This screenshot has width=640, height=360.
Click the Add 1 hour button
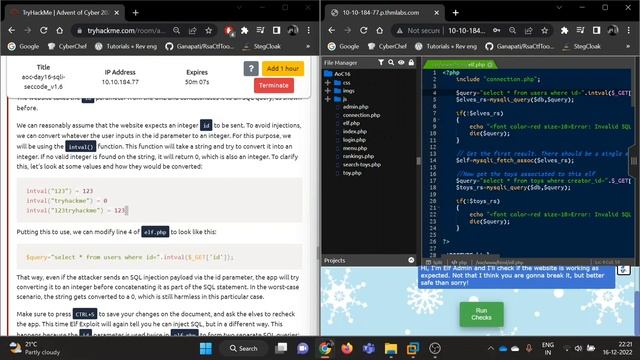[283, 69]
